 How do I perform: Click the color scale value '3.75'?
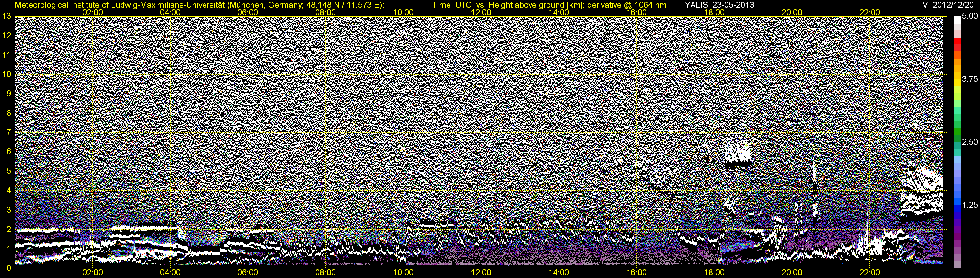coord(970,79)
